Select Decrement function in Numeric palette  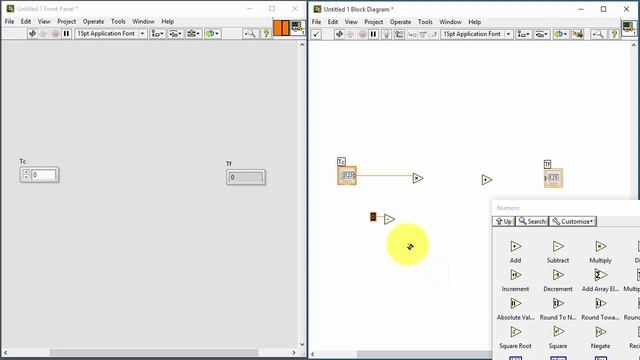tap(558, 275)
